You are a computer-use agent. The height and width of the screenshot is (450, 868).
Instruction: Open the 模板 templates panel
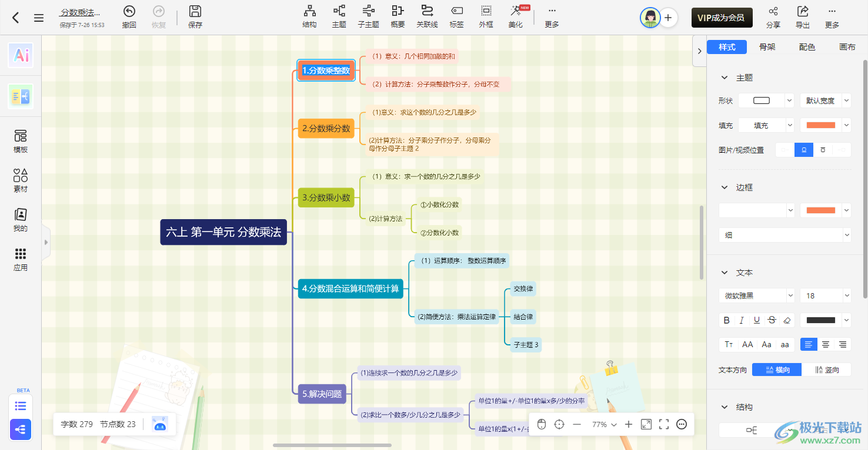click(x=21, y=141)
